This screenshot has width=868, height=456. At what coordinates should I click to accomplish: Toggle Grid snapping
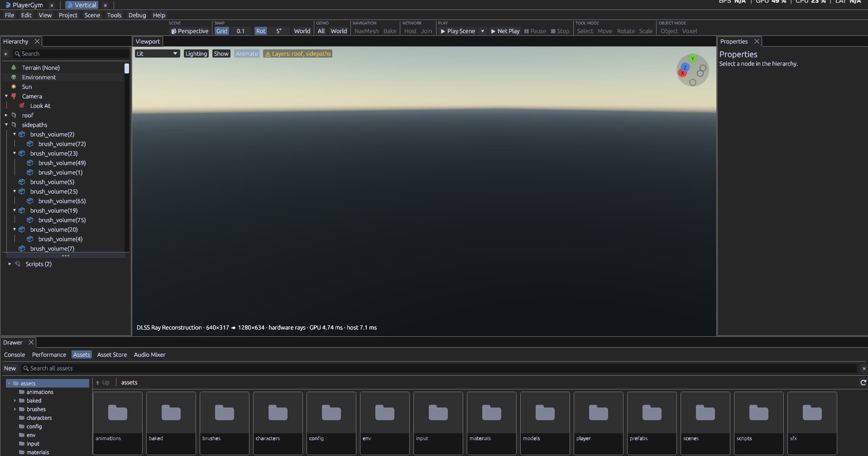(222, 31)
